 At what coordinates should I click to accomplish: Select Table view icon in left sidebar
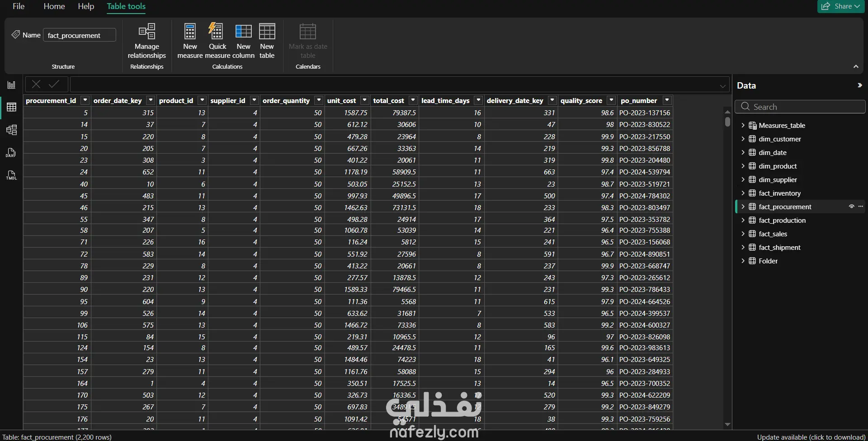click(x=11, y=107)
